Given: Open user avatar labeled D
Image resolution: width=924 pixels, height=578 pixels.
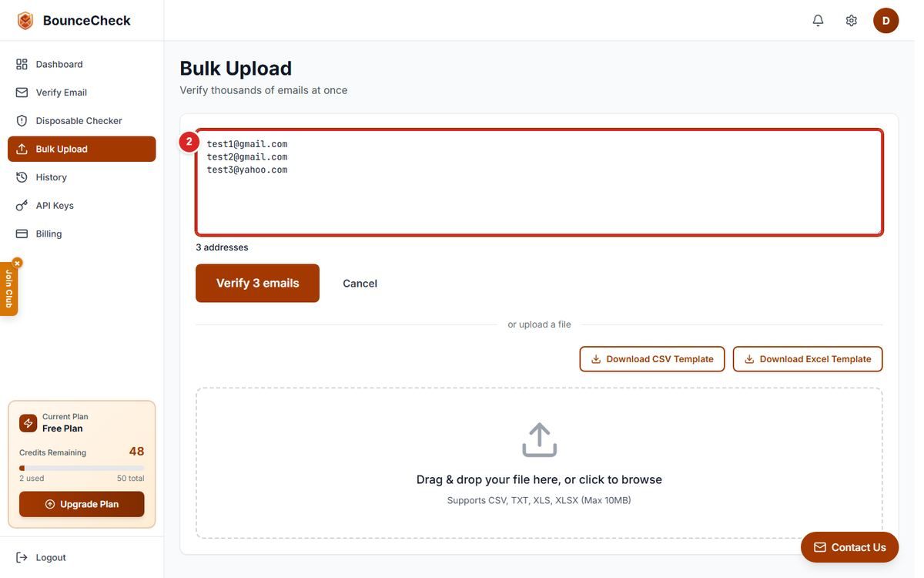Looking at the screenshot, I should pyautogui.click(x=885, y=21).
